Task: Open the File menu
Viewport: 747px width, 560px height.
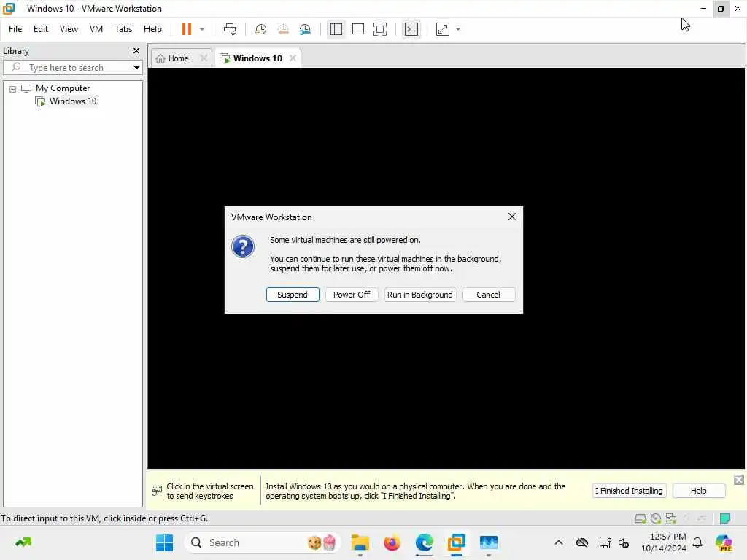Action: pos(15,29)
